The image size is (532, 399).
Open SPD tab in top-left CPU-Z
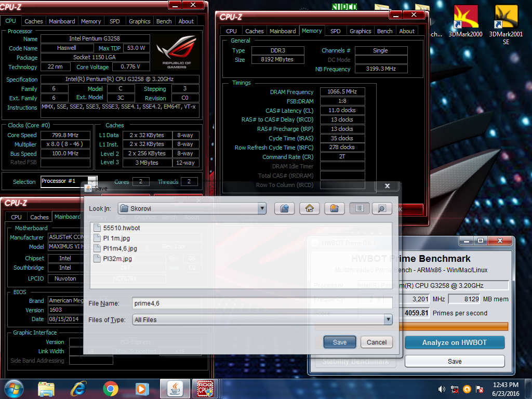click(115, 21)
